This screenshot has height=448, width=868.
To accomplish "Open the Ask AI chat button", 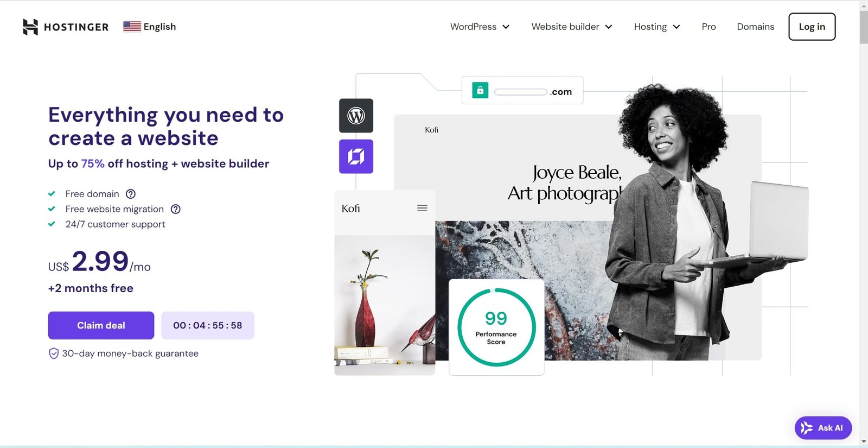I will [822, 428].
